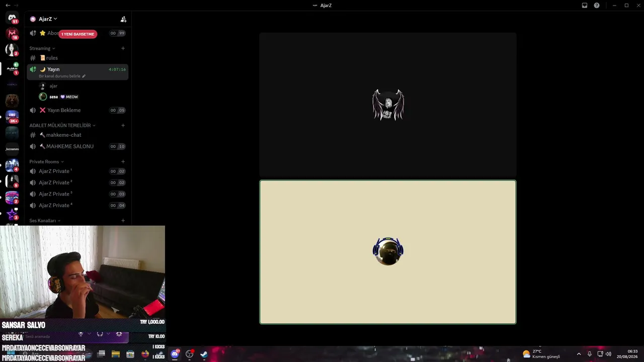Open the purple star server icon
The width and height of the screenshot is (644, 362).
pyautogui.click(x=12, y=214)
